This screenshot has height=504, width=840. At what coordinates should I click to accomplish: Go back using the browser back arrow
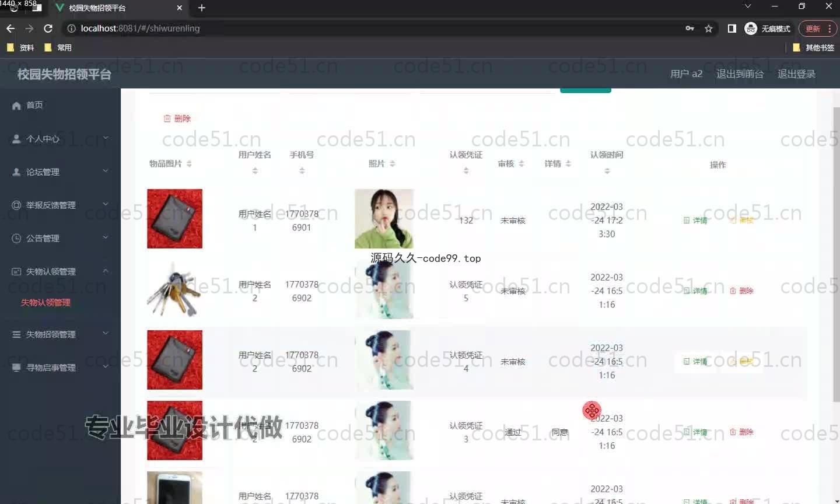click(x=10, y=29)
